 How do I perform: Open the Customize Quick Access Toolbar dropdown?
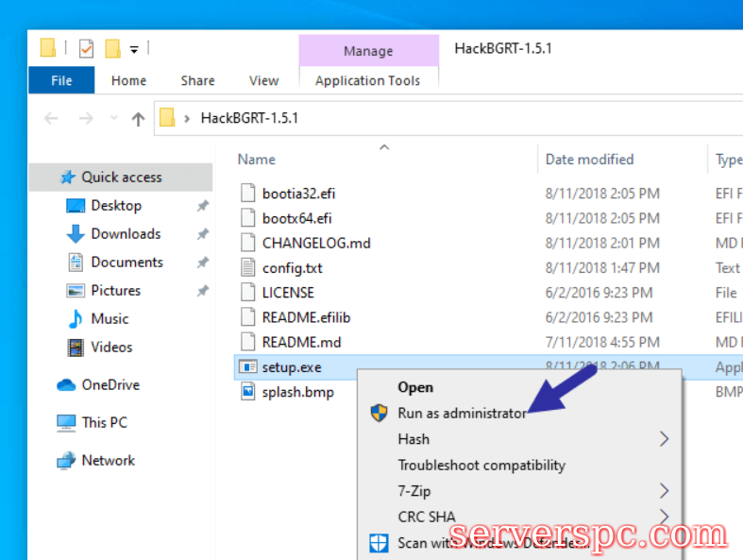pos(134,49)
